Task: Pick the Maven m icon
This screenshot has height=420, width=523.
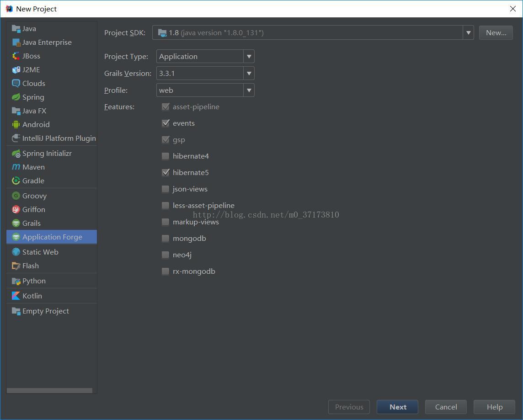Action: (16, 167)
